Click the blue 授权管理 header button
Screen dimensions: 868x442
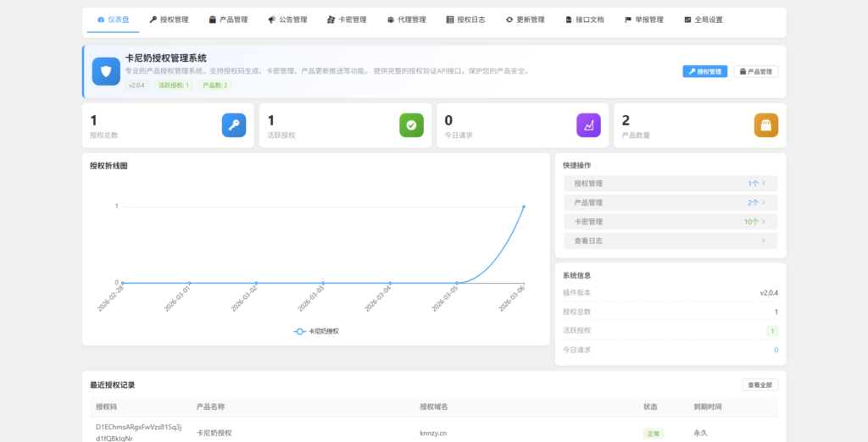coord(705,72)
